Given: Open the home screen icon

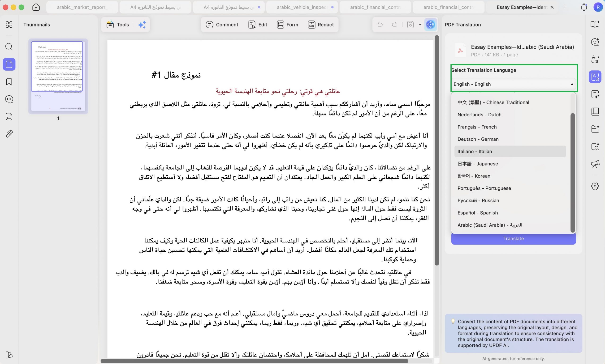Looking at the screenshot, I should (36, 7).
